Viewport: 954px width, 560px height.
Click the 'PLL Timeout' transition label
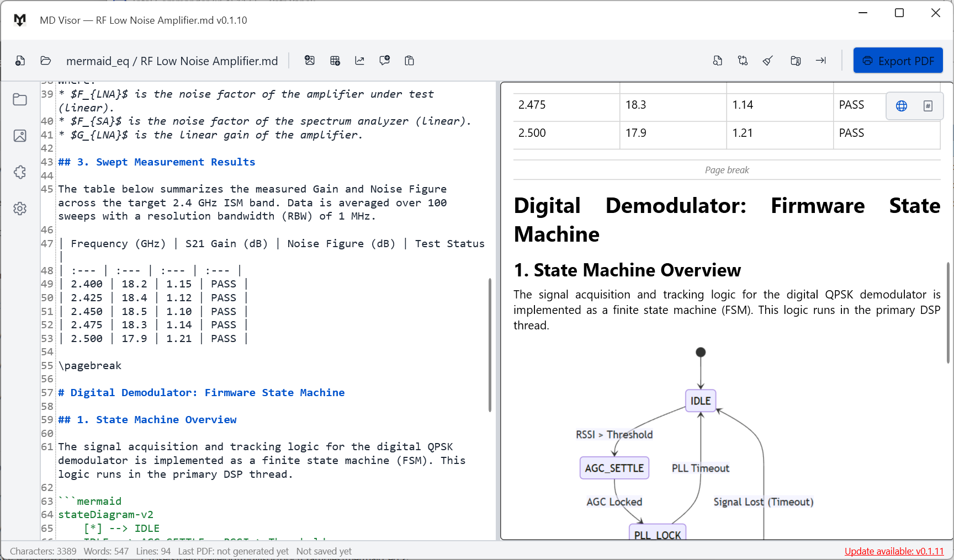(701, 468)
